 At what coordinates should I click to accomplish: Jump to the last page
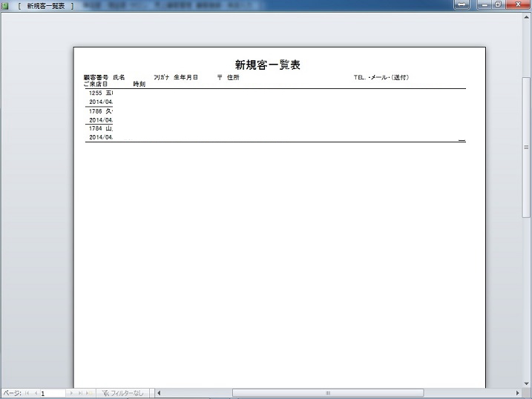[x=80, y=393]
